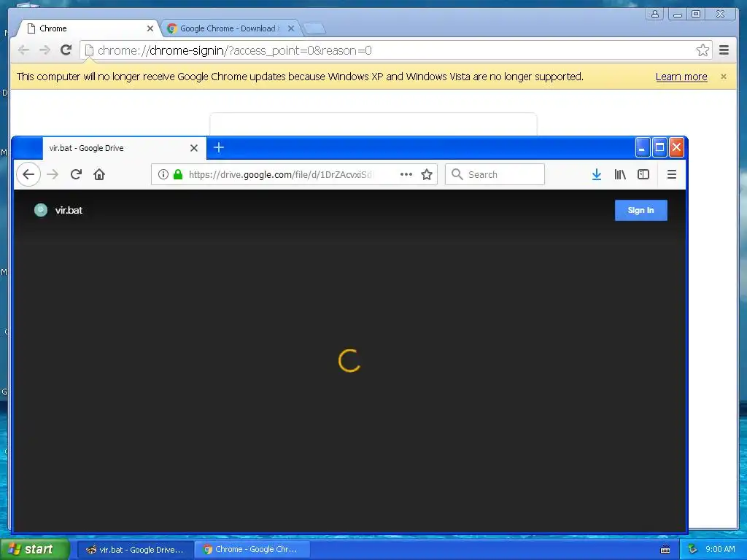Reload the vir.bat Google Drive page
This screenshot has width=747, height=560.
click(76, 174)
